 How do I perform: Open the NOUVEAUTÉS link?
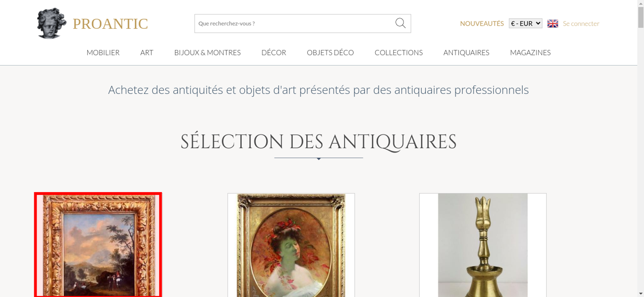(482, 23)
